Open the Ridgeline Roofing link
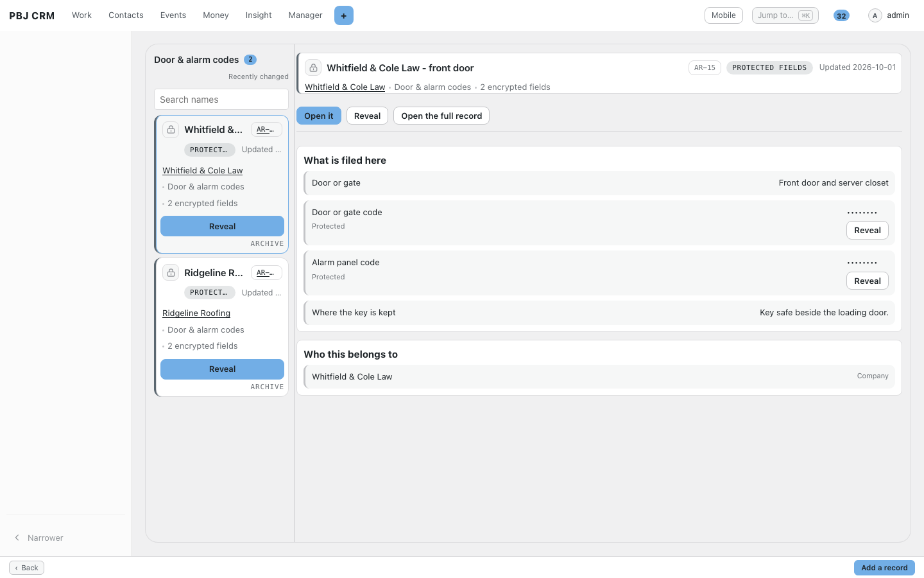 pos(196,313)
